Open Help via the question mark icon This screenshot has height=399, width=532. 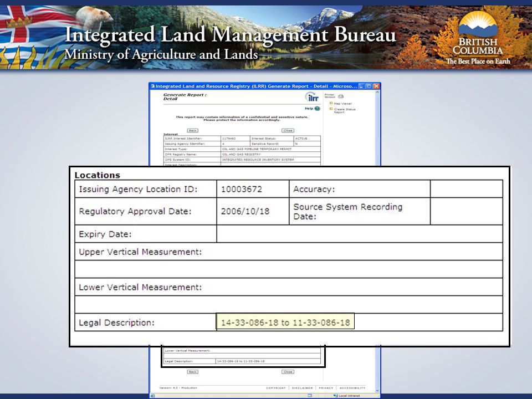317,109
